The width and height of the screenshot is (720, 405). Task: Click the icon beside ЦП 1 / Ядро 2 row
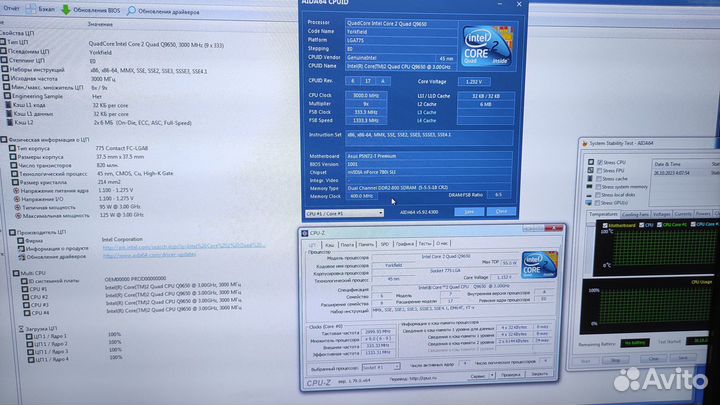pos(29,343)
